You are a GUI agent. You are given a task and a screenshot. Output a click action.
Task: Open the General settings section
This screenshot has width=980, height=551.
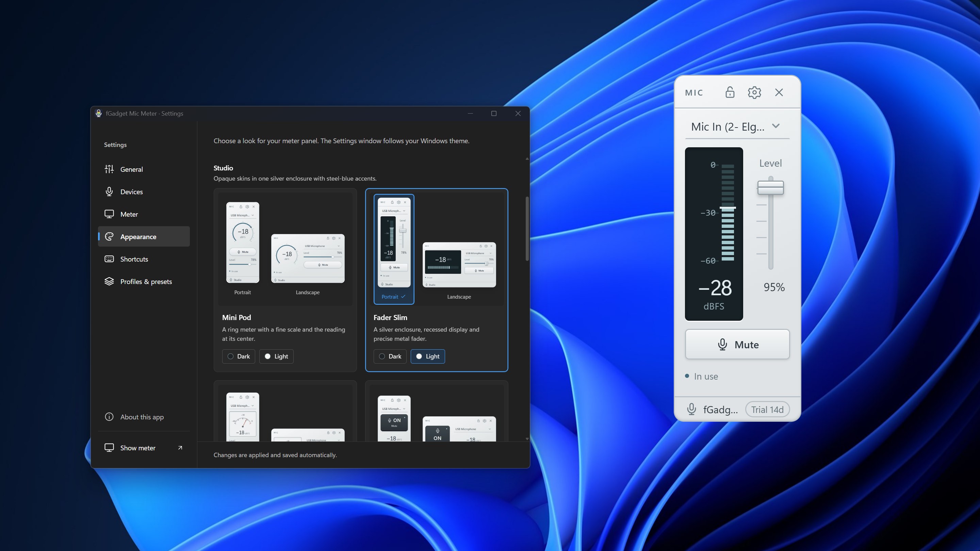point(144,169)
